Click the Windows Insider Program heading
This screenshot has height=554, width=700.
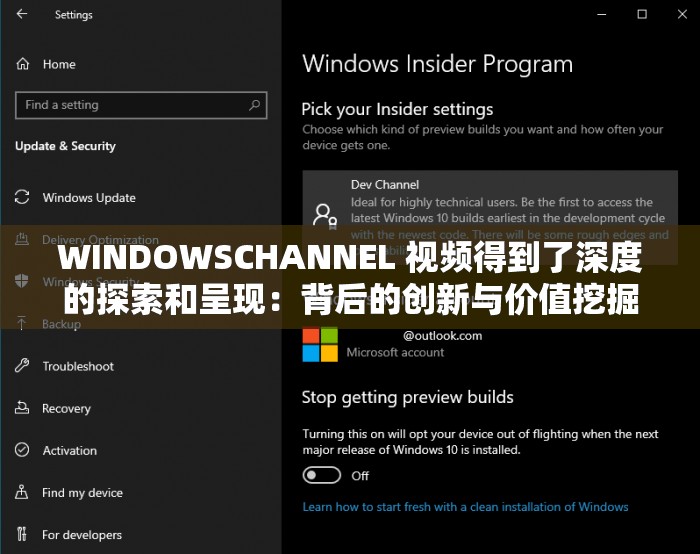pos(438,64)
